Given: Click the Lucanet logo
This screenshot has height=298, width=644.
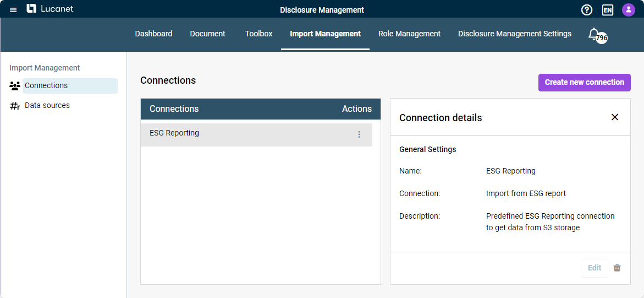Looking at the screenshot, I should [49, 9].
